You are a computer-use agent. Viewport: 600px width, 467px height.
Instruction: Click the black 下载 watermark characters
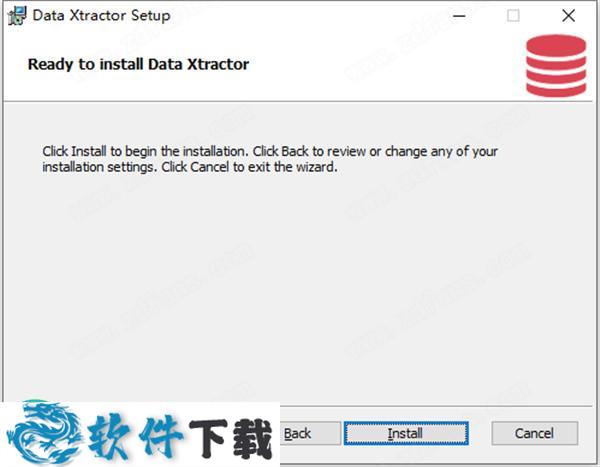click(231, 438)
